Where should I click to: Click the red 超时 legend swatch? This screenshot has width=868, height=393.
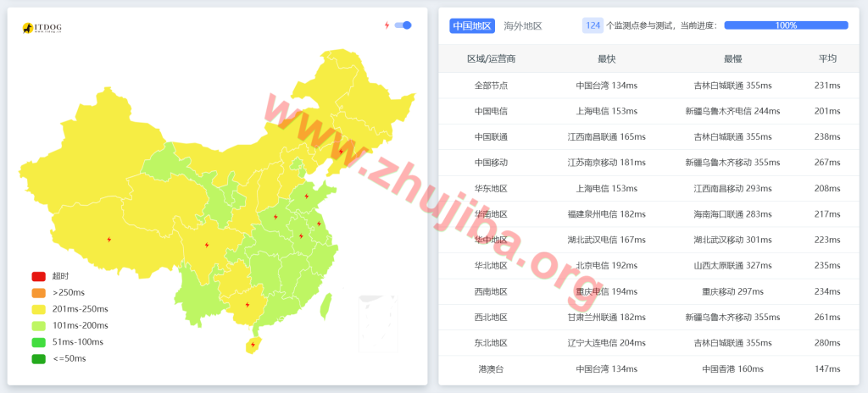click(x=38, y=276)
